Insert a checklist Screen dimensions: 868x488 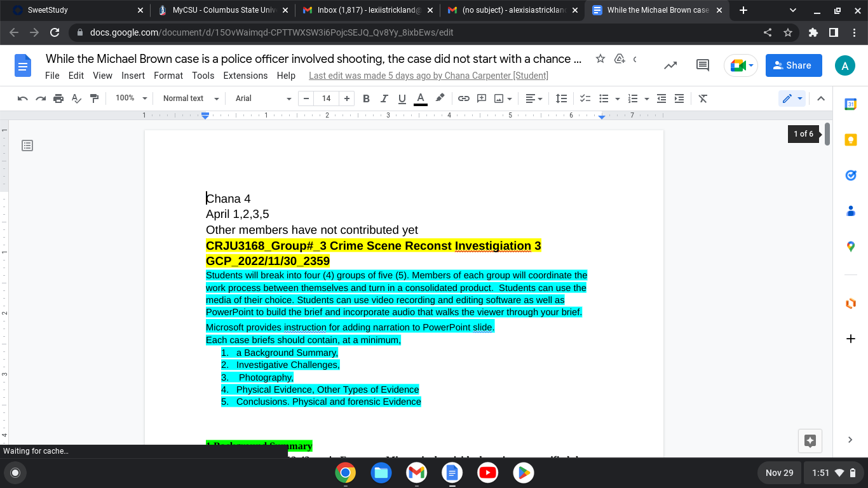tap(586, 98)
